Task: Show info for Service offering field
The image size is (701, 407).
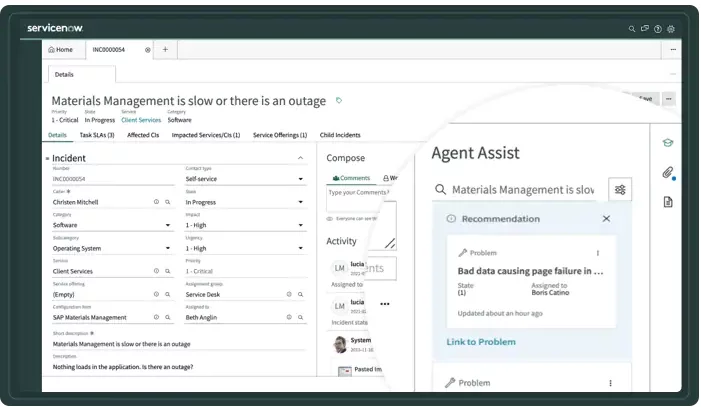Action: 156,294
